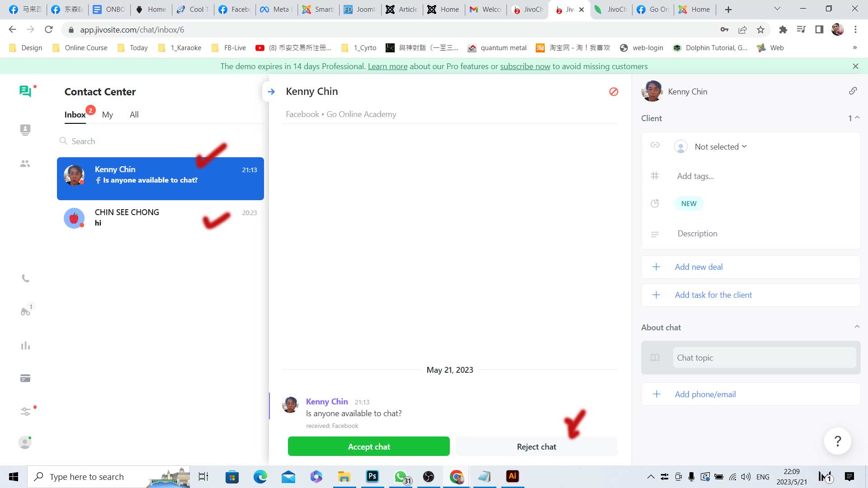Open the Calls panel icon

pos(25,278)
